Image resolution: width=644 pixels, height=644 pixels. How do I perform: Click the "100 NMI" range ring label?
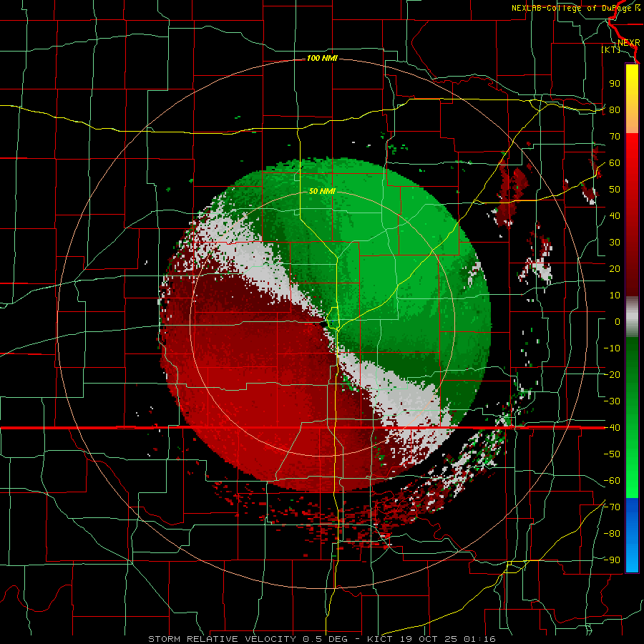coord(322,58)
